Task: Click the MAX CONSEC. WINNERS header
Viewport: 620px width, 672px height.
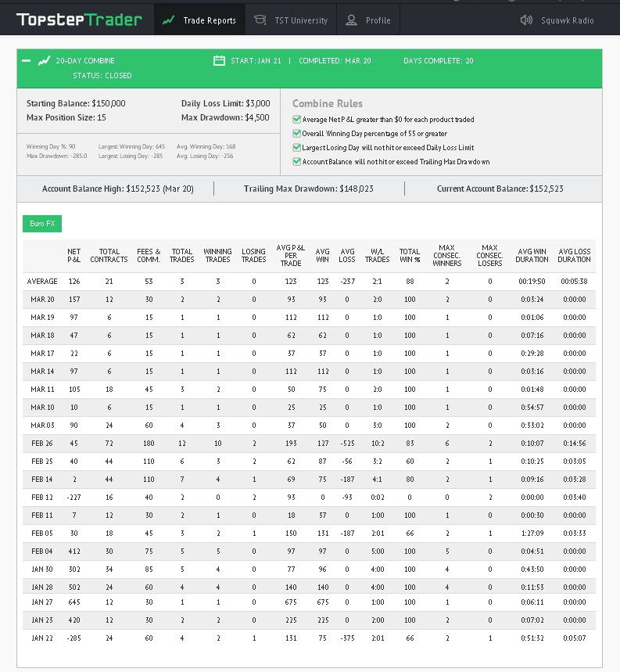Action: [x=446, y=256]
